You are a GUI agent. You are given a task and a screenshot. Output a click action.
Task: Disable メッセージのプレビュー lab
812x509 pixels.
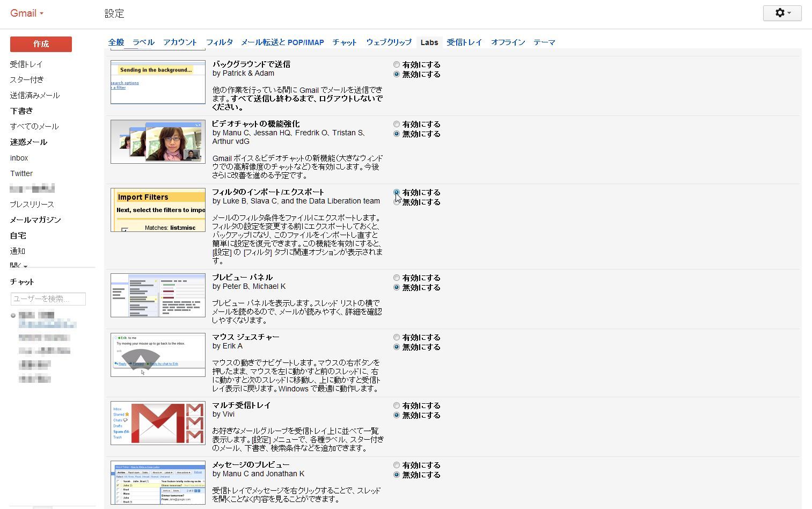(397, 475)
